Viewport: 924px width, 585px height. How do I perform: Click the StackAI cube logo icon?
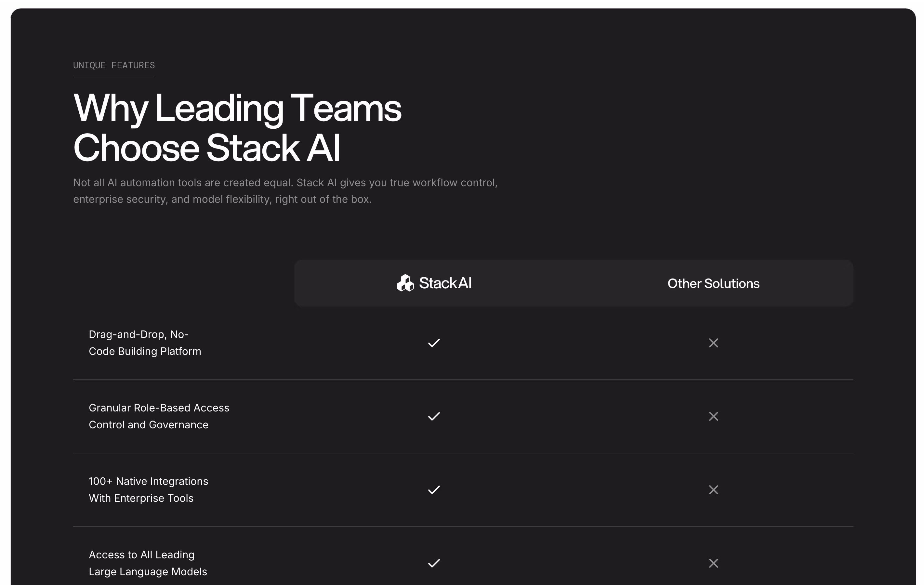point(405,283)
